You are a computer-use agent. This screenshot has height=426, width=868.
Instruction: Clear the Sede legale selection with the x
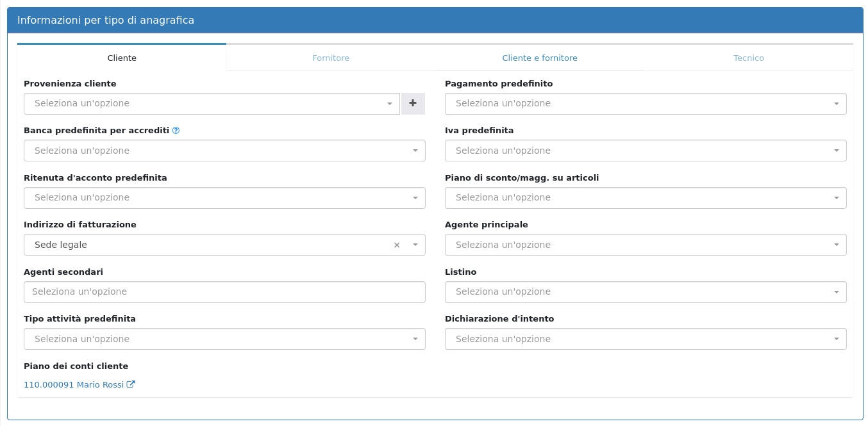[396, 245]
